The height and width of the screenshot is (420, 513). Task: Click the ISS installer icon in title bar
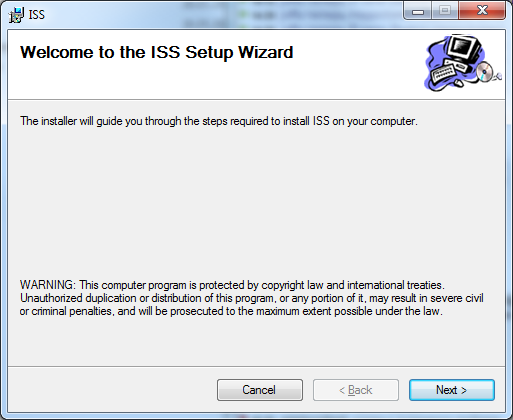pyautogui.click(x=16, y=15)
